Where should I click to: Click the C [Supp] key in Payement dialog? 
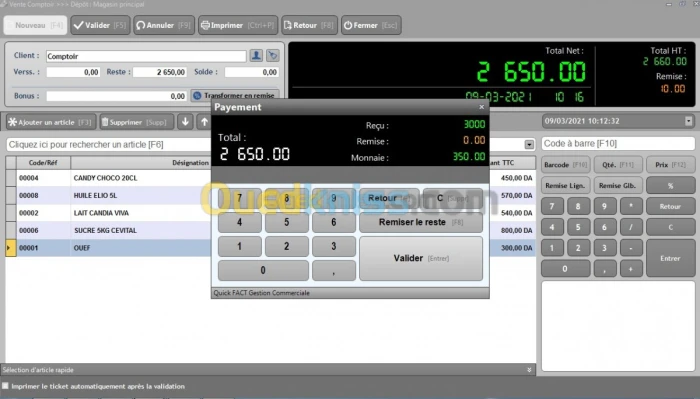click(x=453, y=198)
